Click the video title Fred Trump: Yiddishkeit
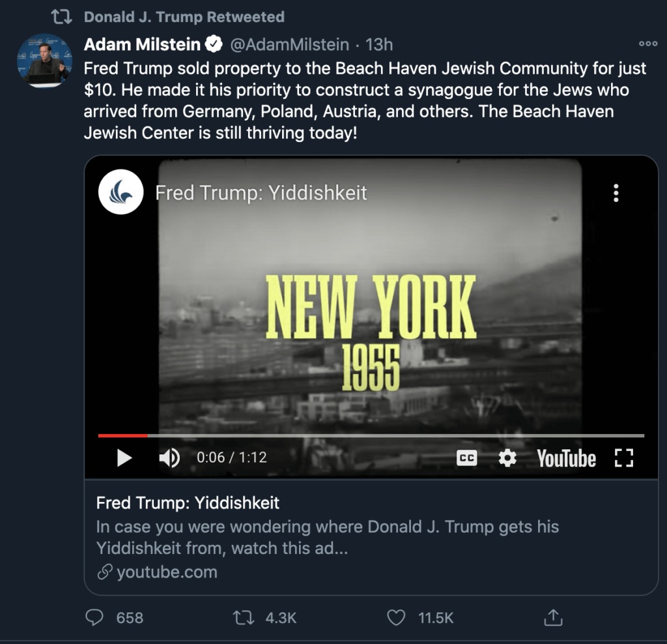Screen dimensions: 667x644 point(261,193)
